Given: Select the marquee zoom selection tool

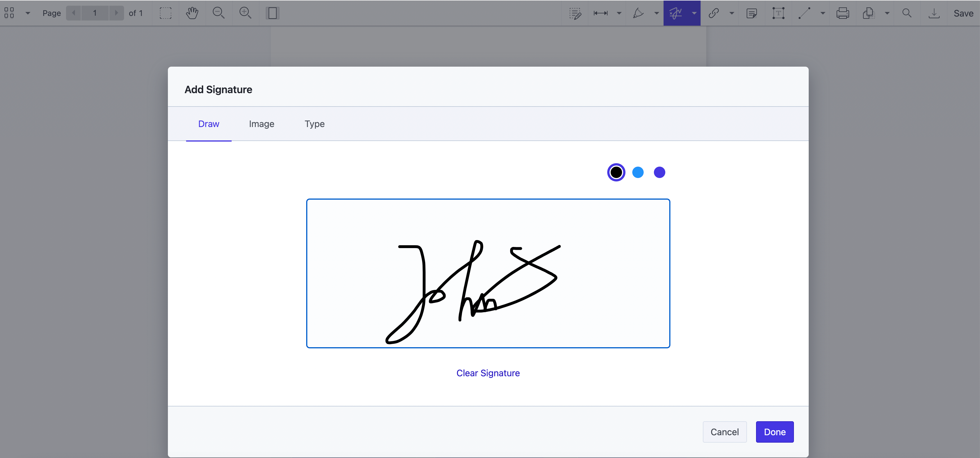Looking at the screenshot, I should tap(166, 13).
